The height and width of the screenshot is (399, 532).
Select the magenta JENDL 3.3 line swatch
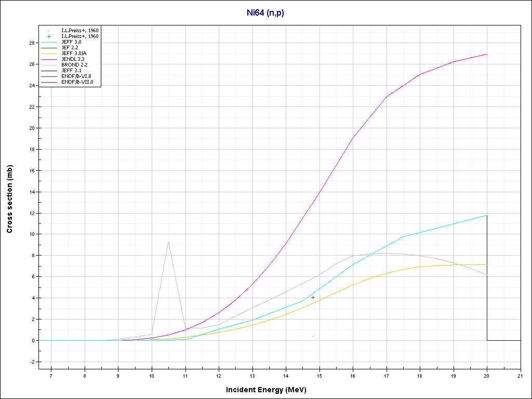[49, 59]
